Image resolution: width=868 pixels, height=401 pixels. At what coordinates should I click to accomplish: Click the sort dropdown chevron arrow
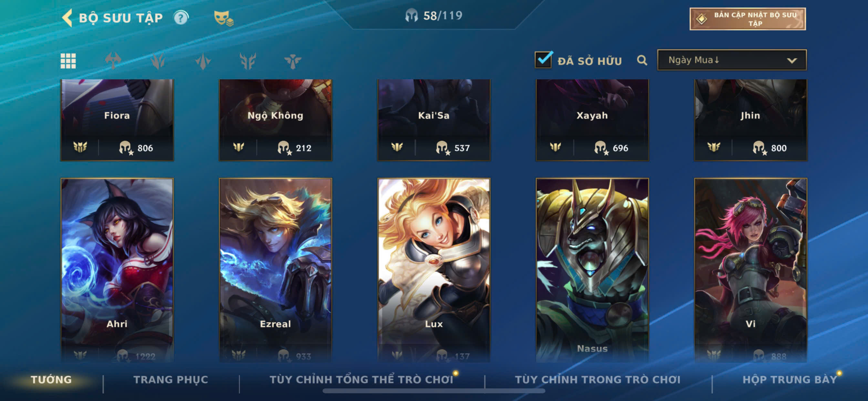[792, 61]
